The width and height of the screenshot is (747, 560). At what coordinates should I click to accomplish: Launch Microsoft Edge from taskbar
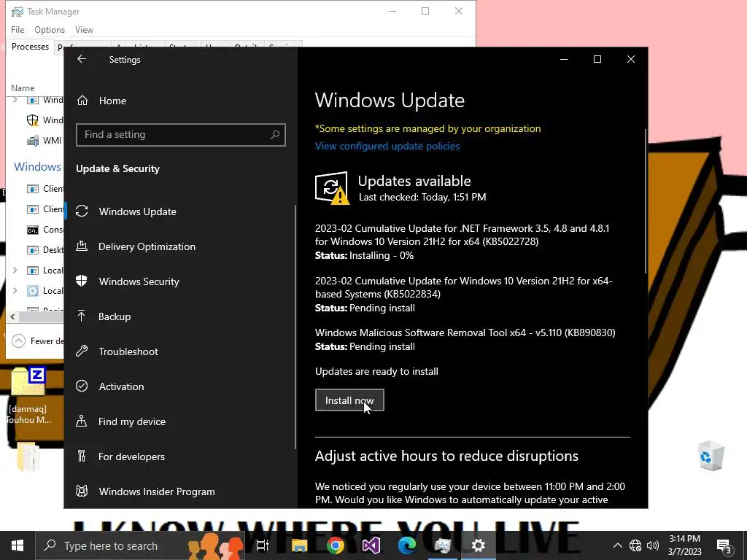pyautogui.click(x=407, y=545)
